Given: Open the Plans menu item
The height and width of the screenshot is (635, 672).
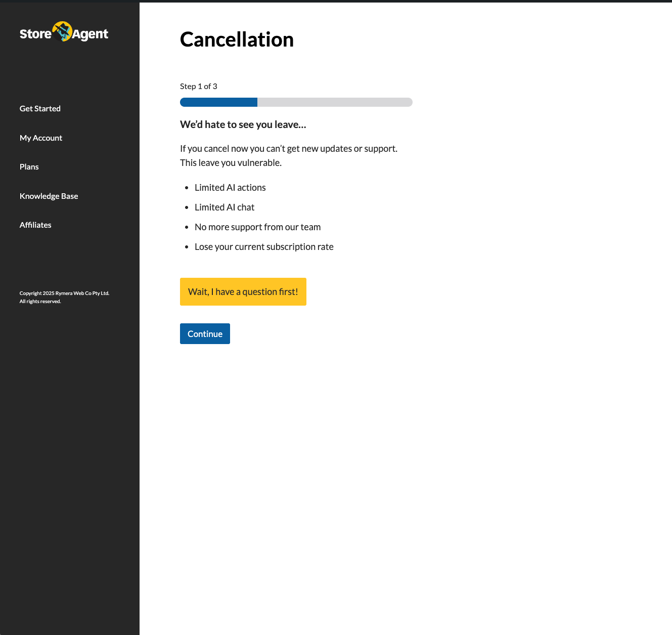Looking at the screenshot, I should 29,167.
